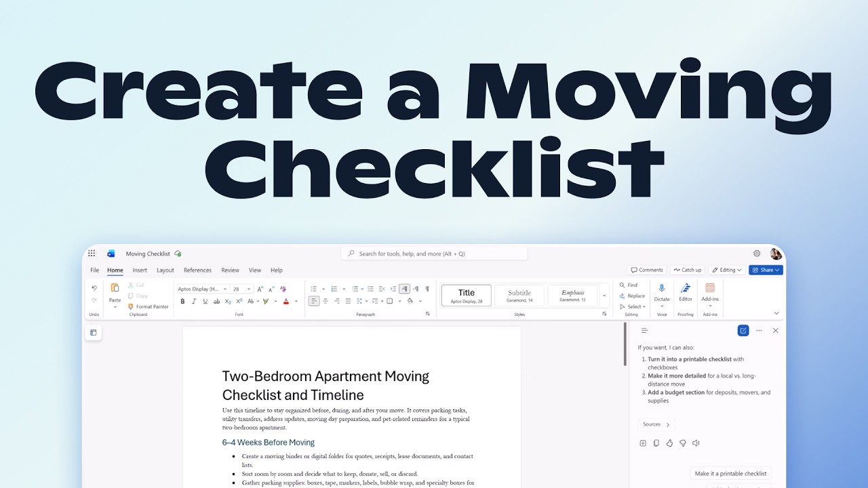Open the font name dropdown
This screenshot has height=488, width=868.
point(225,289)
